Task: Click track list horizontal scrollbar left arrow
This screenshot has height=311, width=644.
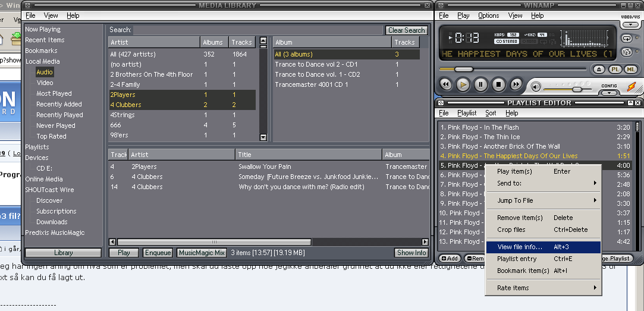Action: coord(112,242)
